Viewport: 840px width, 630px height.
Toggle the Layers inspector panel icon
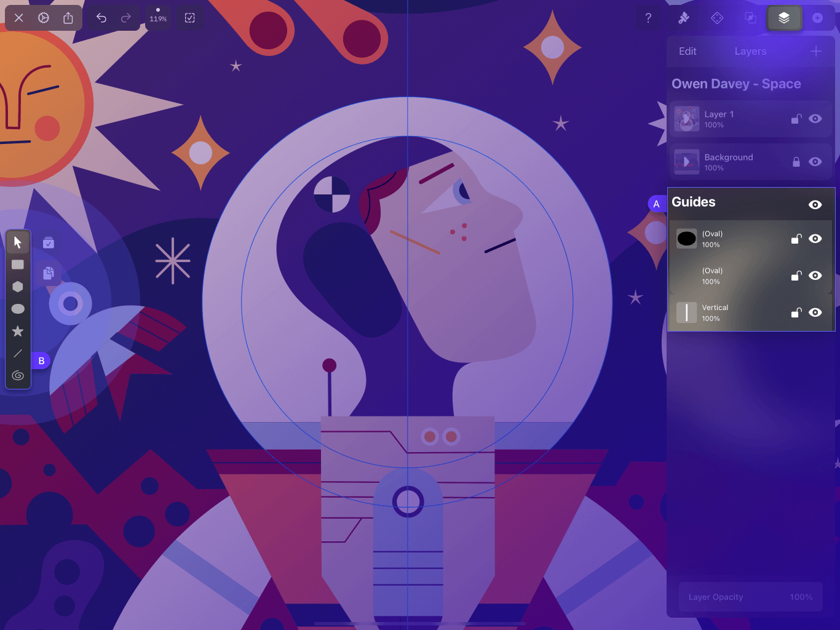[x=784, y=18]
